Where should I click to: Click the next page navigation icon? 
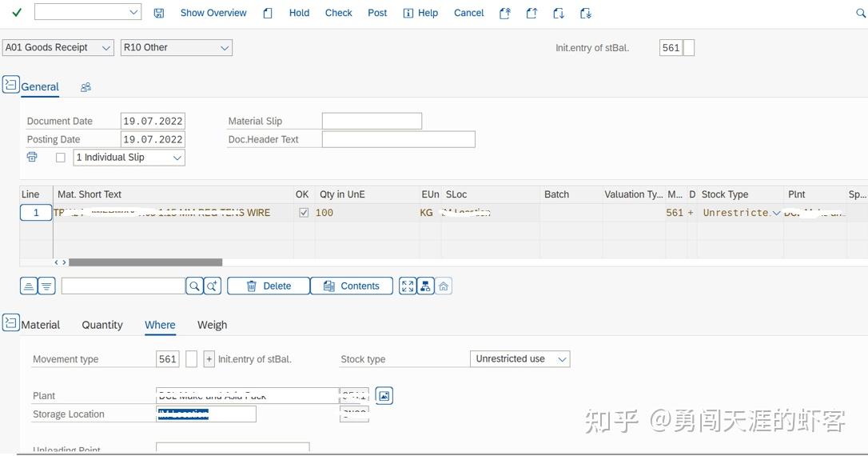[x=559, y=13]
